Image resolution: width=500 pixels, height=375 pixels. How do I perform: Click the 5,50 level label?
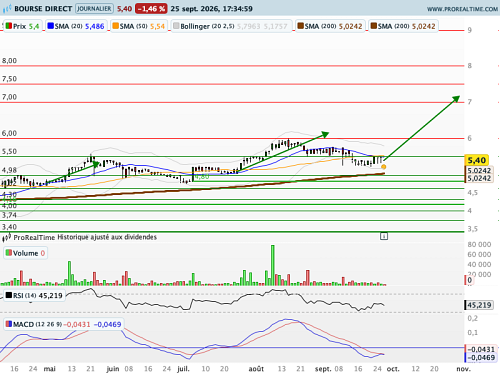(9, 151)
